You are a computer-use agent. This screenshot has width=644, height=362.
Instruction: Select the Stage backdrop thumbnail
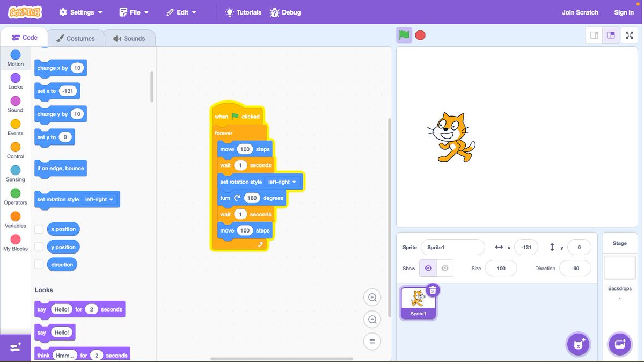(620, 267)
